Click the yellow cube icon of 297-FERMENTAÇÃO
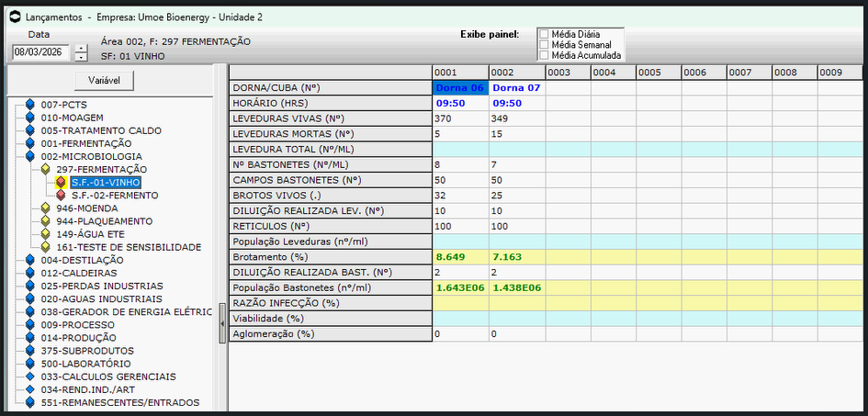 click(x=45, y=169)
